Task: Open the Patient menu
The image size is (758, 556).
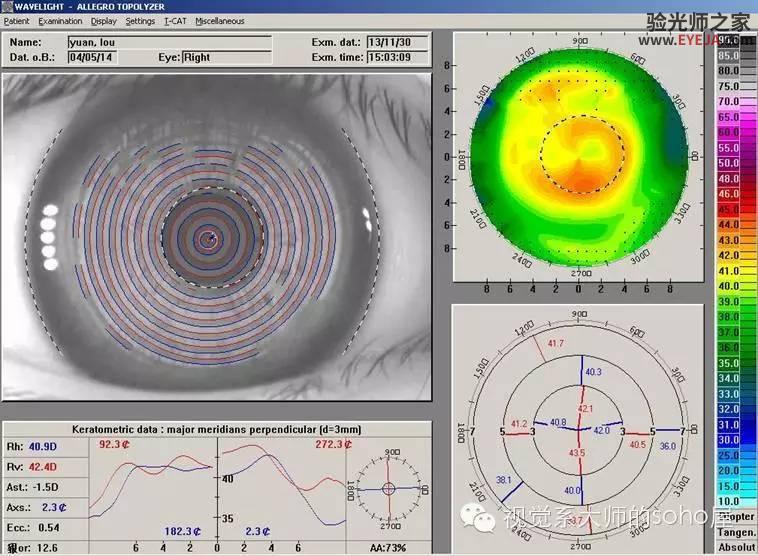Action: (x=16, y=21)
